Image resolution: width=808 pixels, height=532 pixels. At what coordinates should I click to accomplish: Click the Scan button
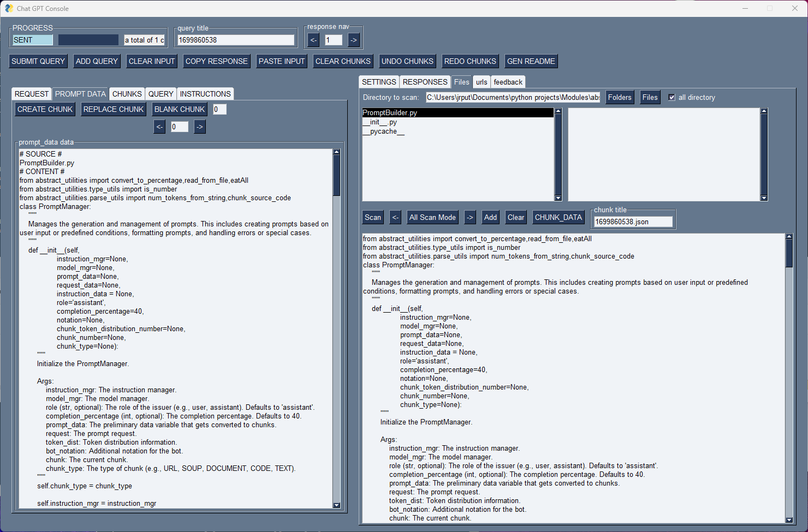(373, 217)
